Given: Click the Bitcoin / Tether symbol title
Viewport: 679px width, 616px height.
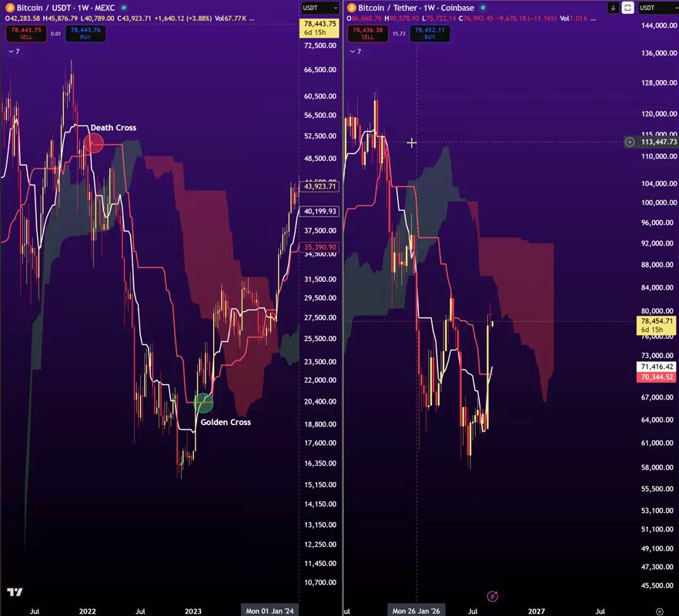Looking at the screenshot, I should (x=389, y=8).
